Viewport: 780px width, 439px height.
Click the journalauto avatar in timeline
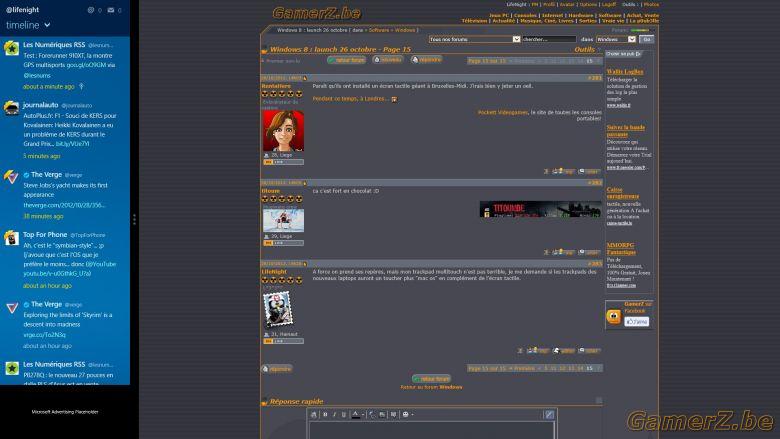coord(11,108)
